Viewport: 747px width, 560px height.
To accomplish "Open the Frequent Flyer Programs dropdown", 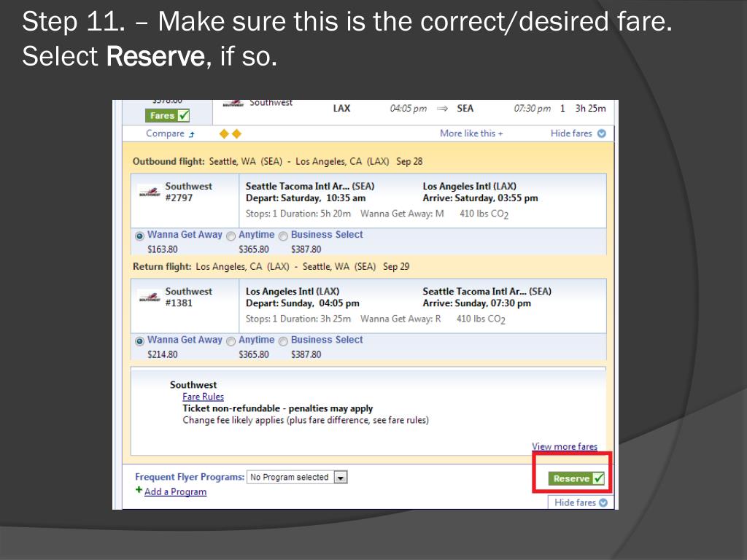I will (297, 477).
